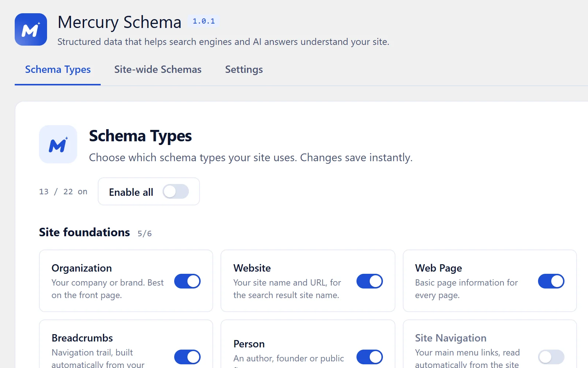Click the 'Organization' card title
The image size is (588, 368).
82,268
